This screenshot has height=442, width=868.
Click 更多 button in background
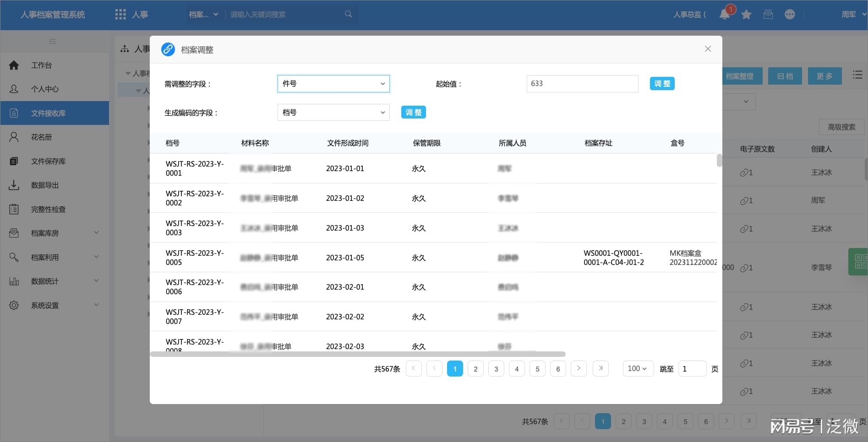pos(824,76)
